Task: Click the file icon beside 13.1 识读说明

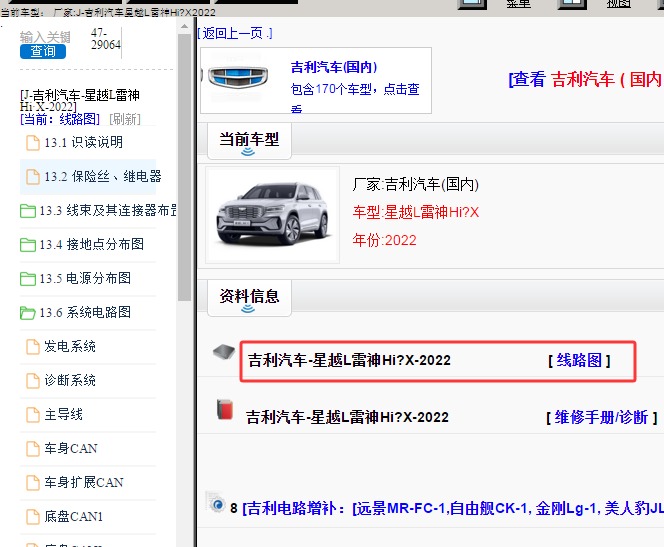Action: 33,143
